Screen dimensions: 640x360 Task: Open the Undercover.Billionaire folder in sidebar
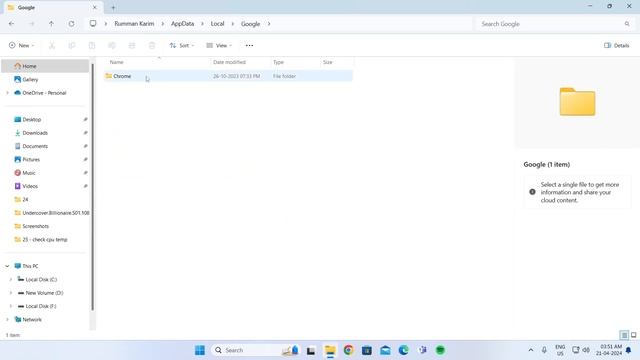pyautogui.click(x=51, y=213)
